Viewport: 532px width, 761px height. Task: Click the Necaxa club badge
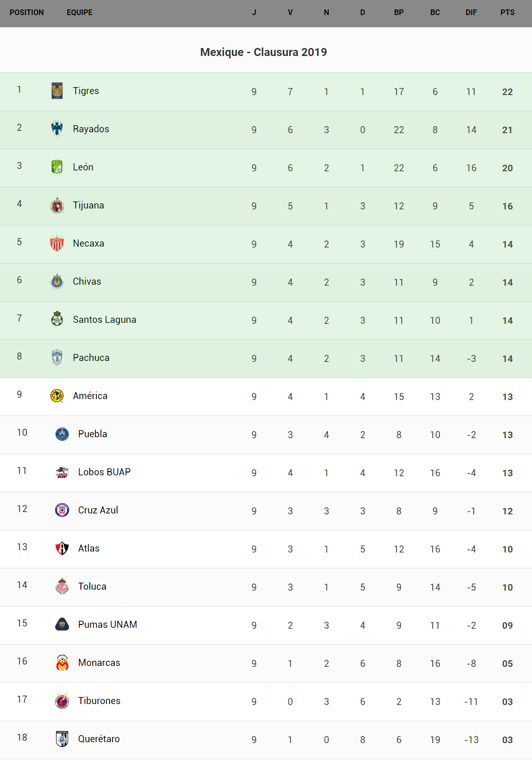57,243
